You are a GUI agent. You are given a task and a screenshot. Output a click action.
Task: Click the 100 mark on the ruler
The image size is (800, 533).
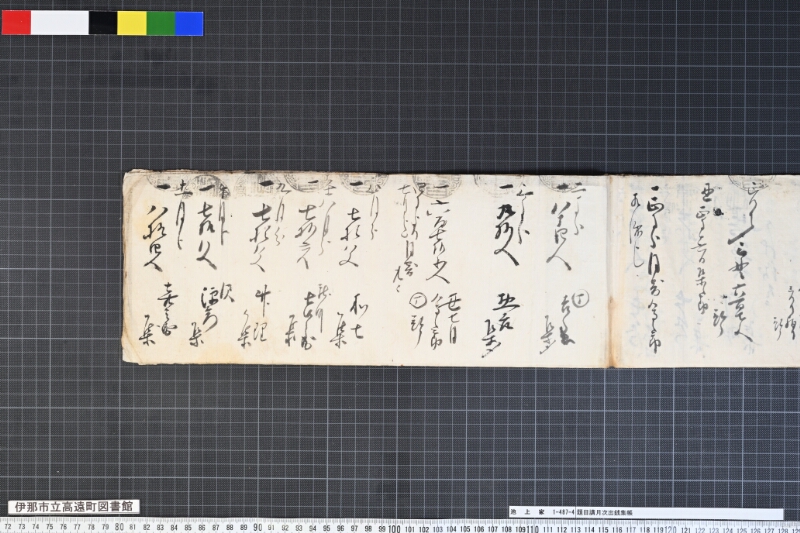click(x=394, y=528)
